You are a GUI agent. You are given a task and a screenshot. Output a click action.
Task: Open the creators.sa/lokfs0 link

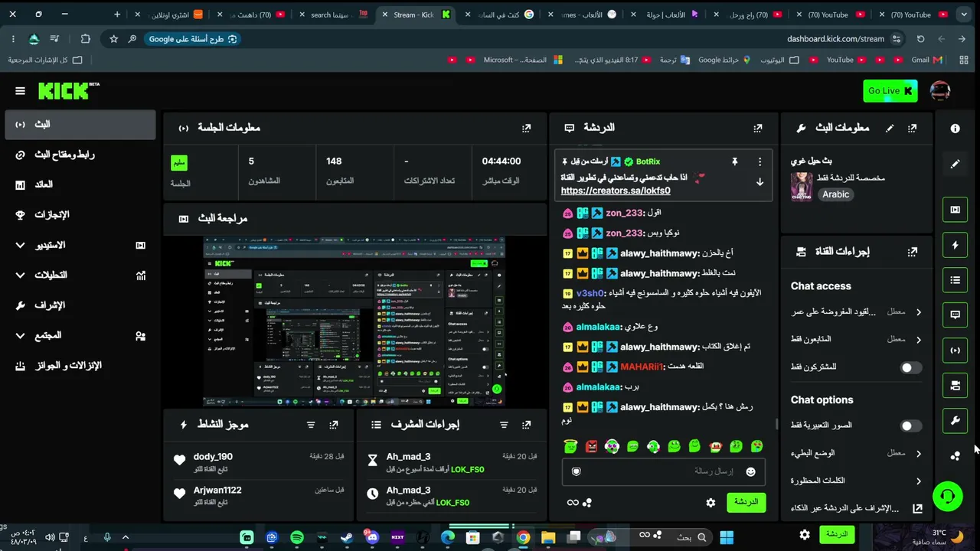click(x=616, y=191)
